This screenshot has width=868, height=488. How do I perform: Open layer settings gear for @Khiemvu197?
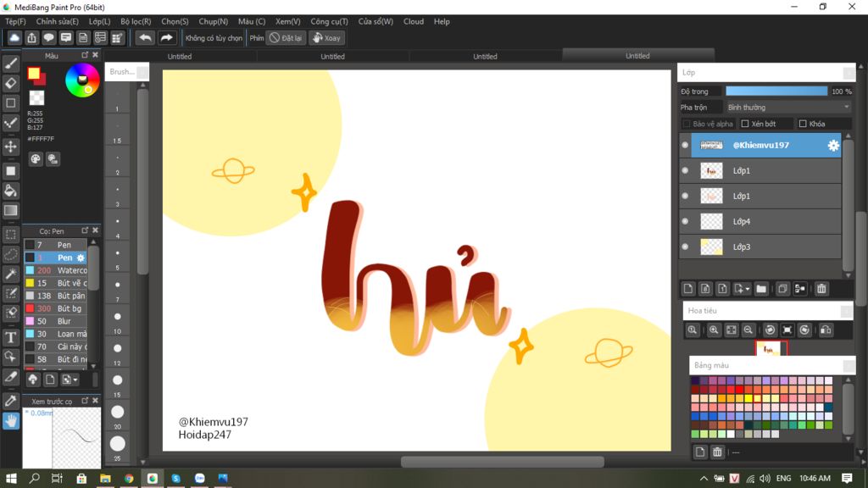pyautogui.click(x=832, y=145)
